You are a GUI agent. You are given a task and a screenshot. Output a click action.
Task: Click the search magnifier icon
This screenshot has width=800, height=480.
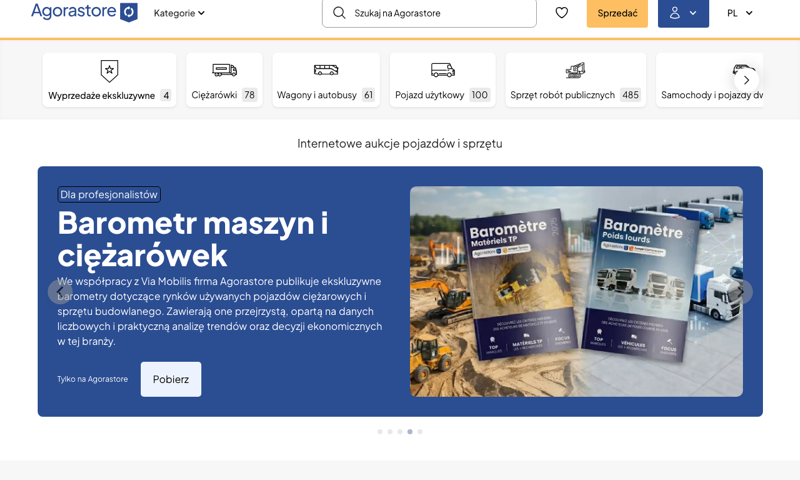(339, 13)
